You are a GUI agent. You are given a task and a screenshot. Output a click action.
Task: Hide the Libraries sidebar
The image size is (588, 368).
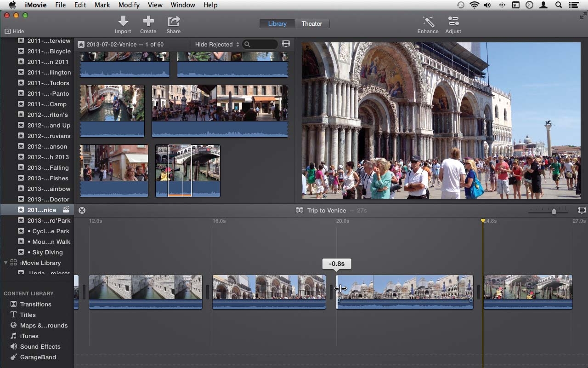click(x=14, y=31)
